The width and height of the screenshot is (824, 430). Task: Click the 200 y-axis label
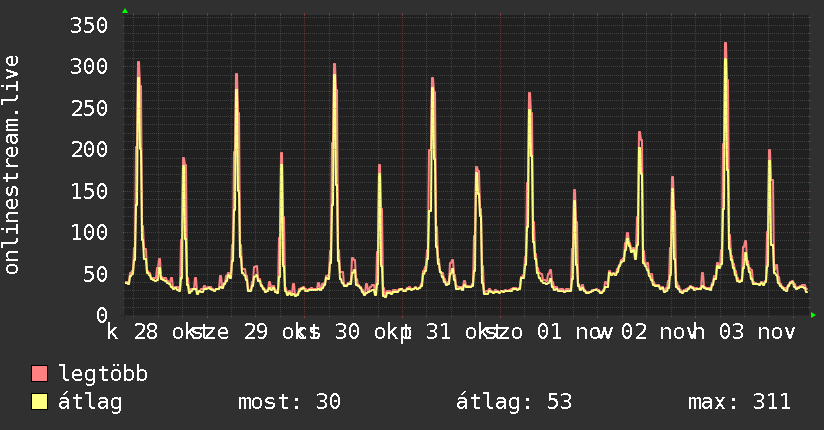coord(89,150)
